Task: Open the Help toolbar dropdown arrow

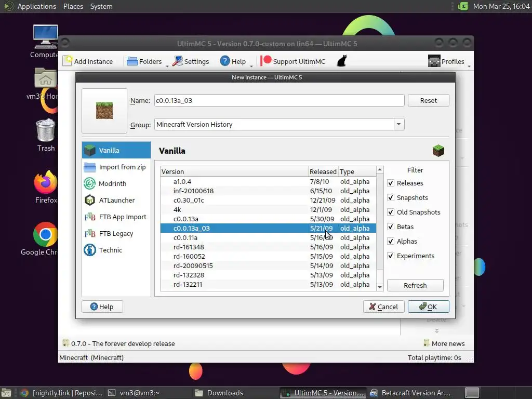Action: [x=251, y=66]
